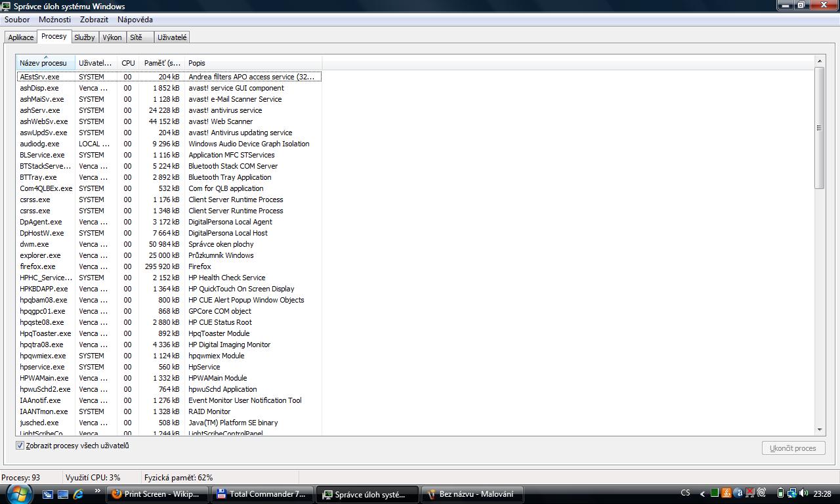840x504 pixels.
Task: Select the explorer.exe process
Action: coord(169,255)
